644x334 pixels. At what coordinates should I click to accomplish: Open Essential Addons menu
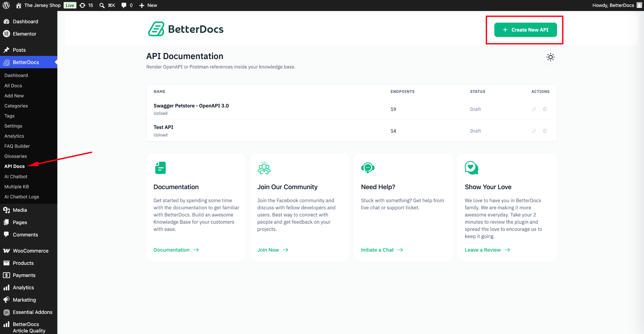32,312
